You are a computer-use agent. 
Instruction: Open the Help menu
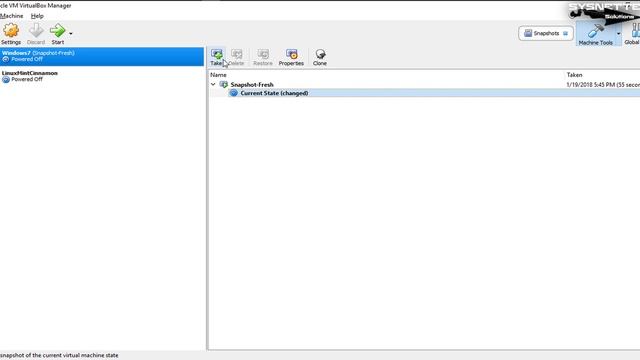coord(37,16)
